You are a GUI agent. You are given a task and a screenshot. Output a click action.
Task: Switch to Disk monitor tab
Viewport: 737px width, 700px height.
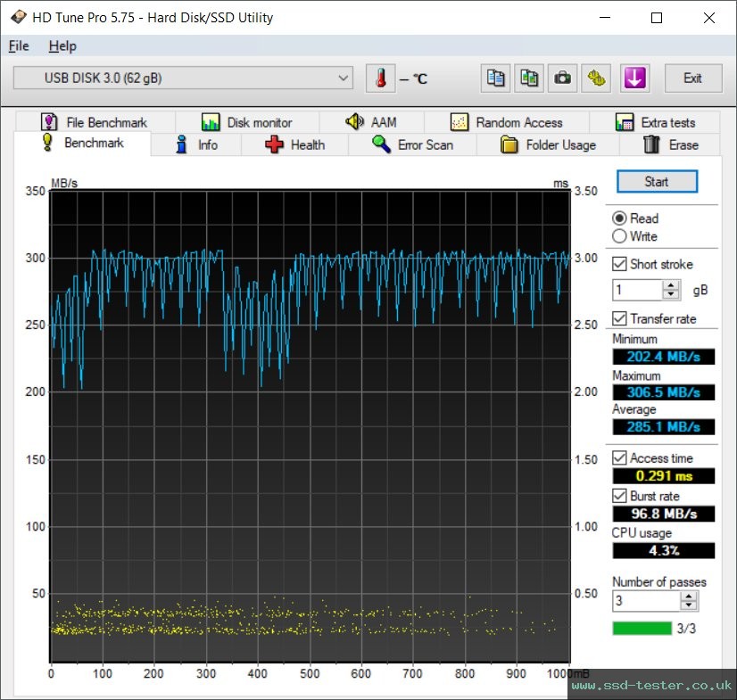[247, 122]
